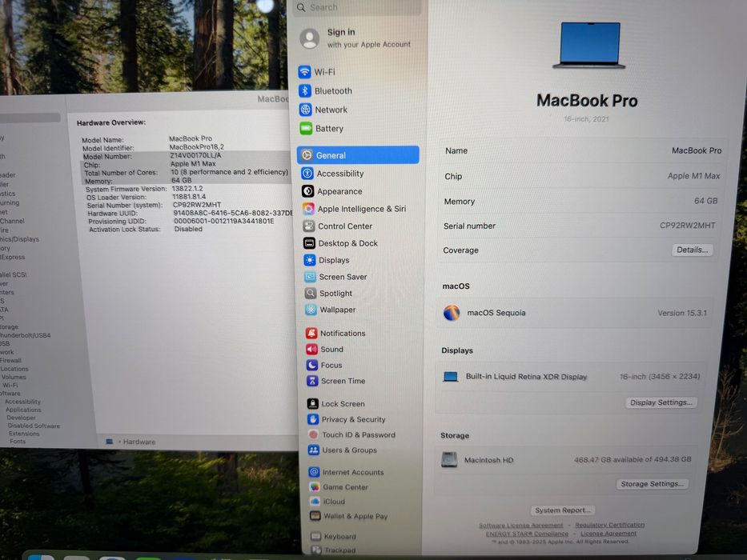Select the Network globe icon
This screenshot has height=560, width=747.
point(305,110)
